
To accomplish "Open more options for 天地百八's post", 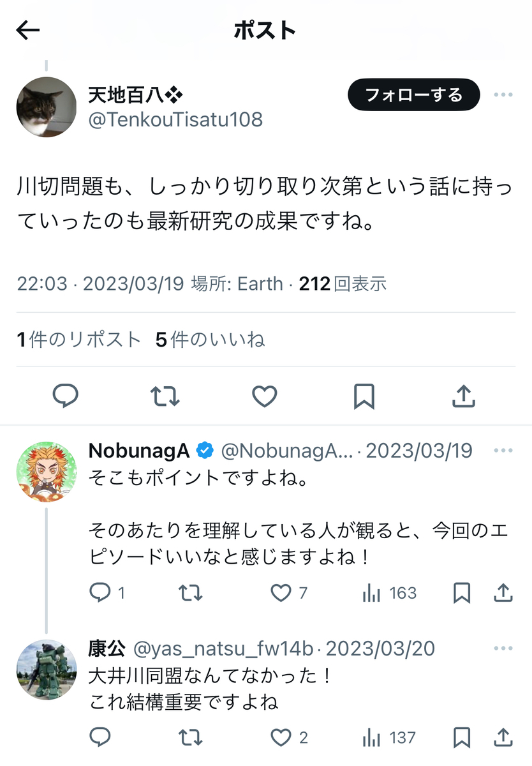I will [x=503, y=95].
